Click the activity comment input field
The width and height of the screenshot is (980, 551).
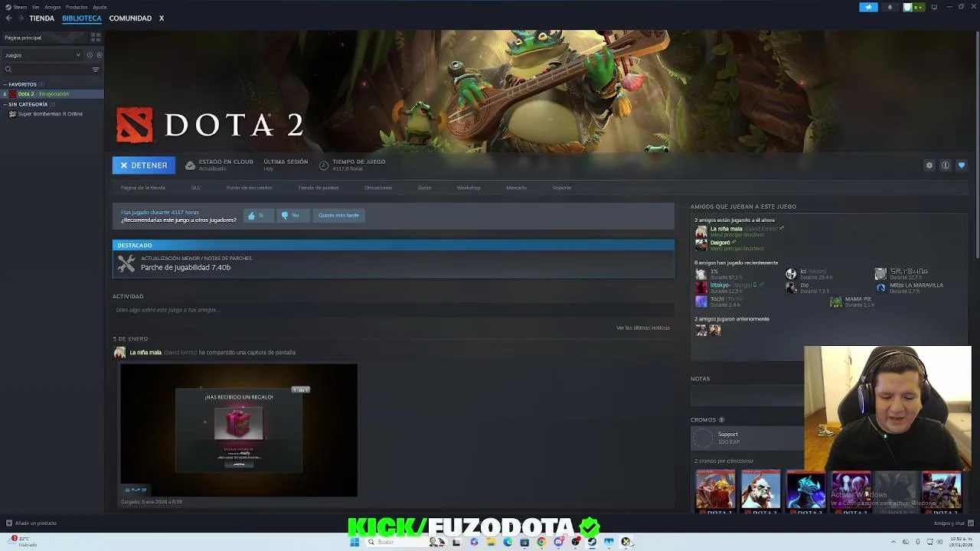tap(393, 310)
